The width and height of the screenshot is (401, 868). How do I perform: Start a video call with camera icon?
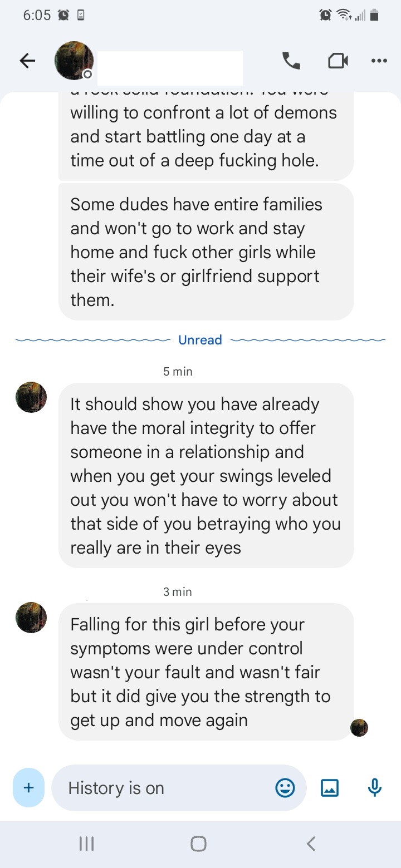click(338, 61)
